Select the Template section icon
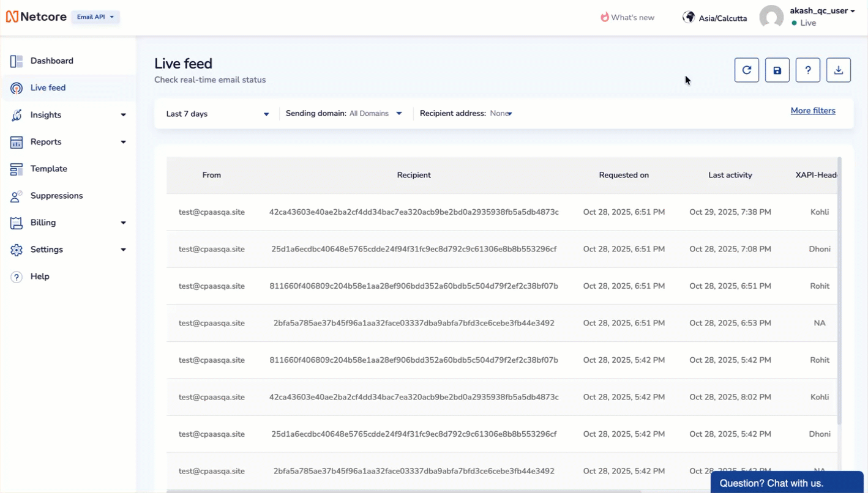868x493 pixels. point(17,169)
